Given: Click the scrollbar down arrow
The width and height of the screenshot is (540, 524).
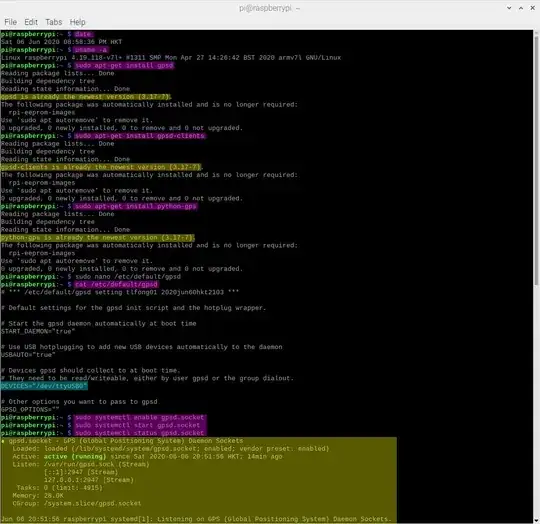Looking at the screenshot, I should coord(537,520).
